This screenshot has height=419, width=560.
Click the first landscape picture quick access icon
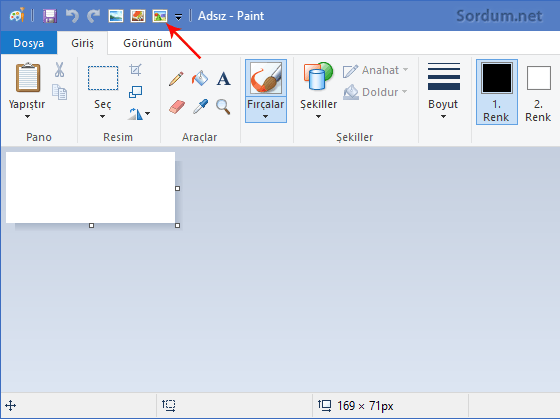(x=116, y=16)
